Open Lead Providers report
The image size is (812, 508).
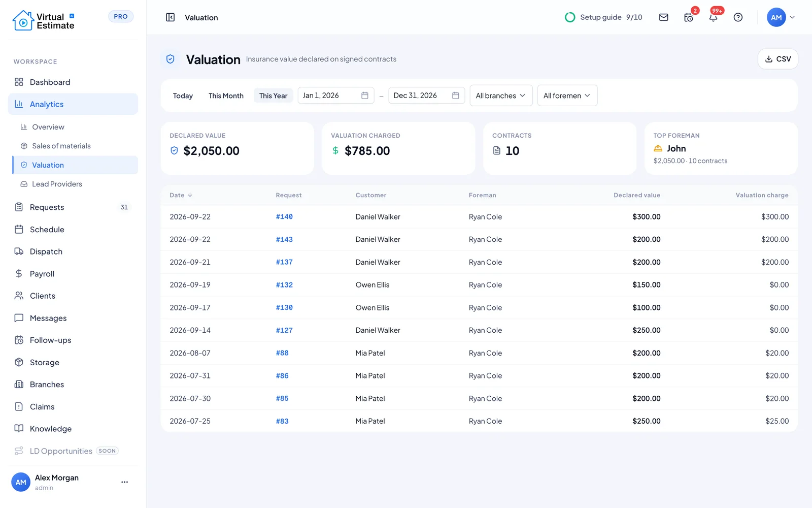coord(75,184)
